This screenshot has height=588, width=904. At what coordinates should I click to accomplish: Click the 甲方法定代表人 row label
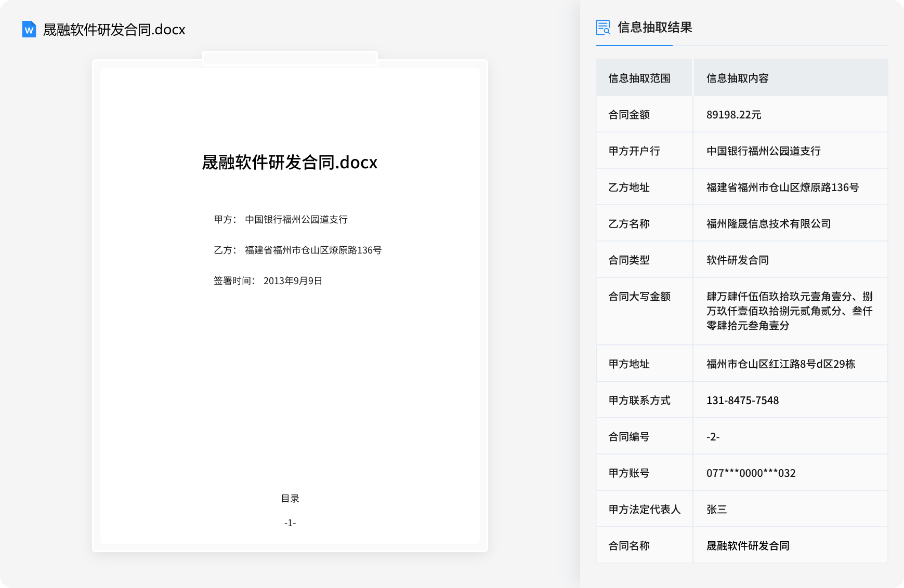[x=645, y=510]
